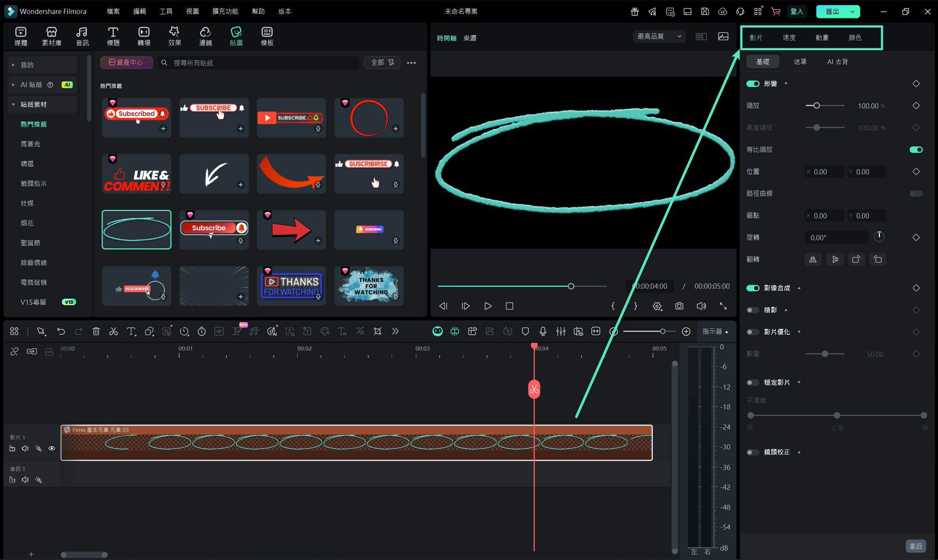Expand the AI 貼紙 tree item
Viewport: 938px width, 560px height.
[13, 85]
